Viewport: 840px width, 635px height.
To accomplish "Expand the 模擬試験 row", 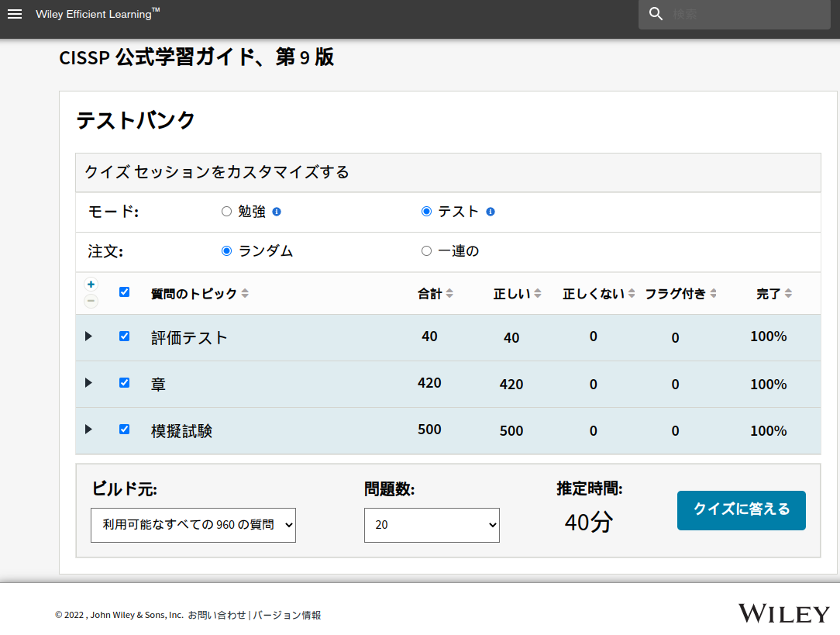I will pyautogui.click(x=89, y=430).
